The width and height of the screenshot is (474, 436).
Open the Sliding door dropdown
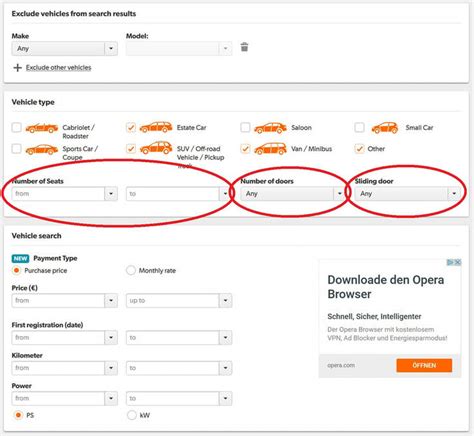pyautogui.click(x=407, y=194)
